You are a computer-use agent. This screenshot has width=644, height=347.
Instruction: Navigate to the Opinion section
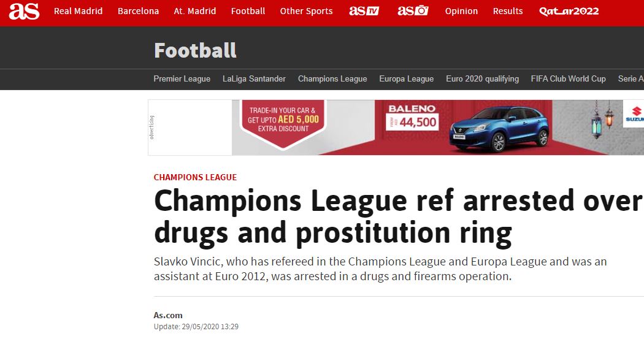tap(461, 11)
